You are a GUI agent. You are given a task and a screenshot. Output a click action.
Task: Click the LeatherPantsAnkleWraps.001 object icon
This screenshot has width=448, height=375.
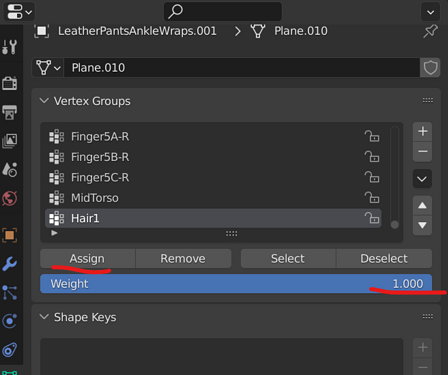pyautogui.click(x=42, y=31)
